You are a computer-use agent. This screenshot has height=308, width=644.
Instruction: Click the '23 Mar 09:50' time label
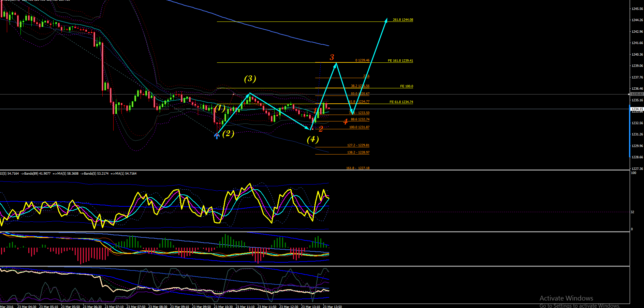[x=201, y=307]
